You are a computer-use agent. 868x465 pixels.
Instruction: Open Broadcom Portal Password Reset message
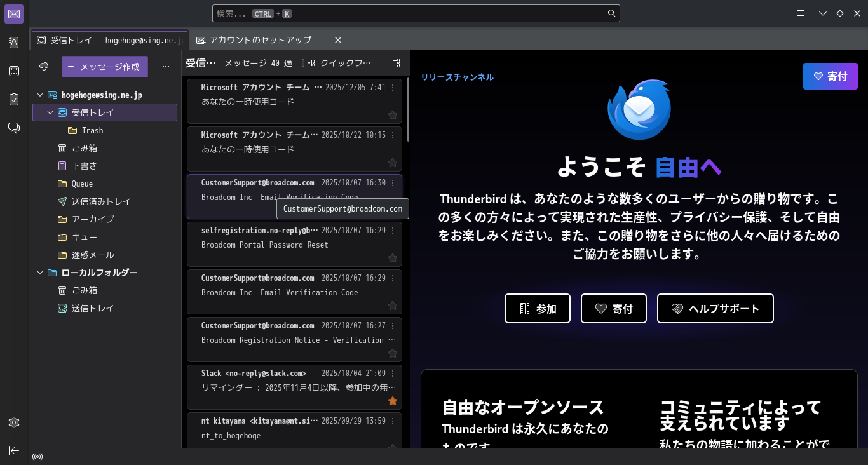[294, 244]
